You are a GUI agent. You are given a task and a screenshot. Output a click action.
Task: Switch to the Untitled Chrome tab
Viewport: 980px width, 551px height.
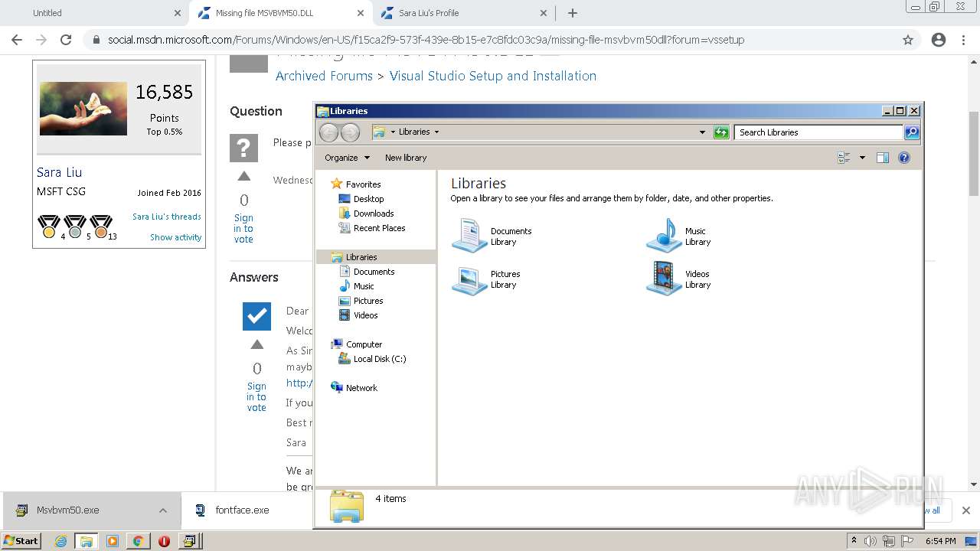(x=94, y=13)
